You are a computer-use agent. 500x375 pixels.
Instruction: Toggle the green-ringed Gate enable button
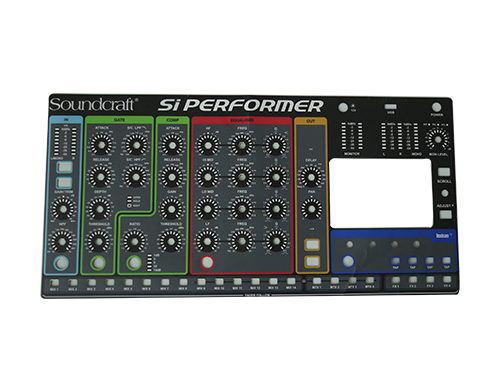pyautogui.click(x=98, y=263)
